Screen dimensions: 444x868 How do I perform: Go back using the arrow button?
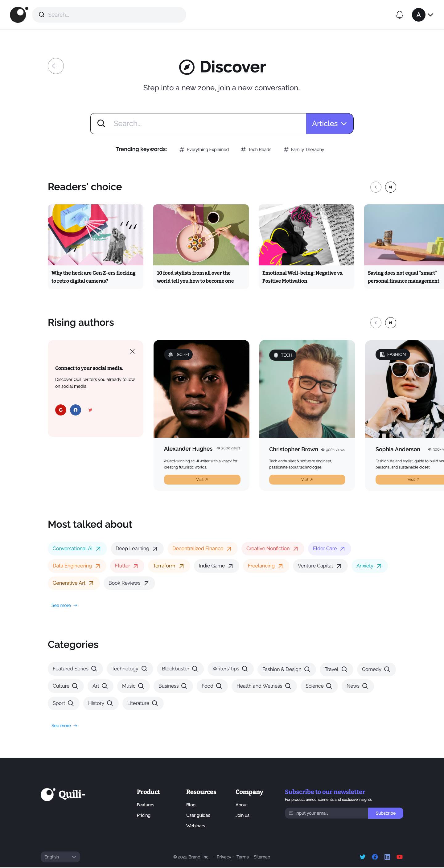coord(55,66)
